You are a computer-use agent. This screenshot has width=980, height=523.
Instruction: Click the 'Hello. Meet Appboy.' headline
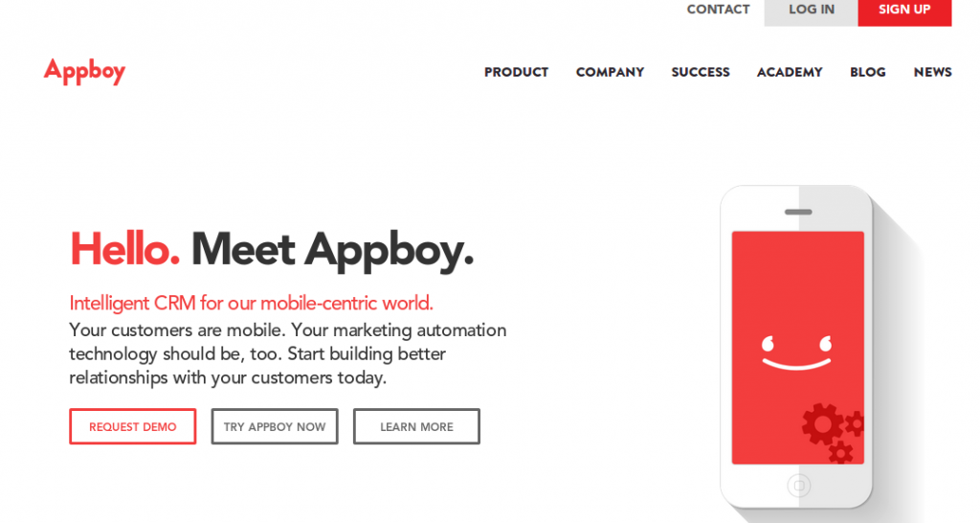click(272, 250)
